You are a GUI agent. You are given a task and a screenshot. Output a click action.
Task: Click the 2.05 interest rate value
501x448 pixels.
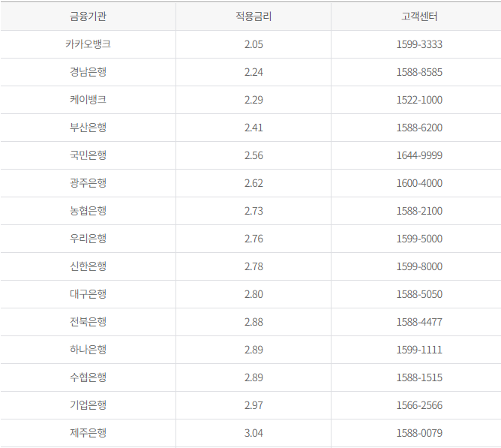pos(253,44)
